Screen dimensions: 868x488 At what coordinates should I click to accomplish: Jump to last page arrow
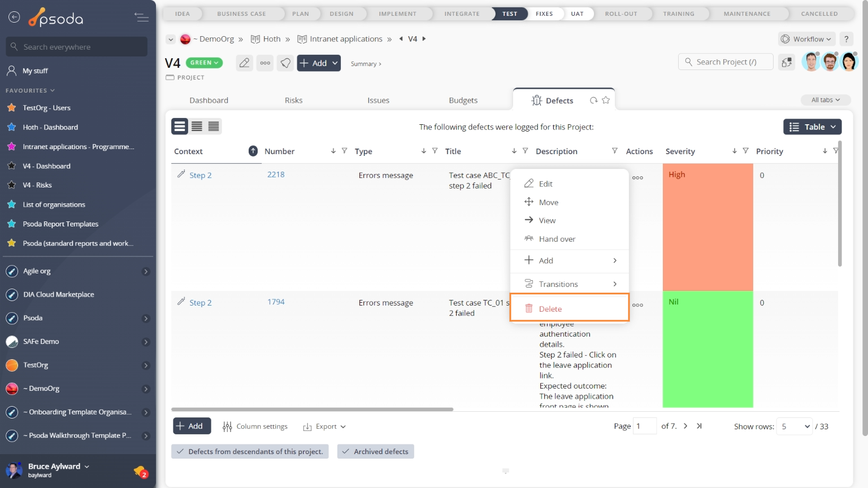(699, 426)
